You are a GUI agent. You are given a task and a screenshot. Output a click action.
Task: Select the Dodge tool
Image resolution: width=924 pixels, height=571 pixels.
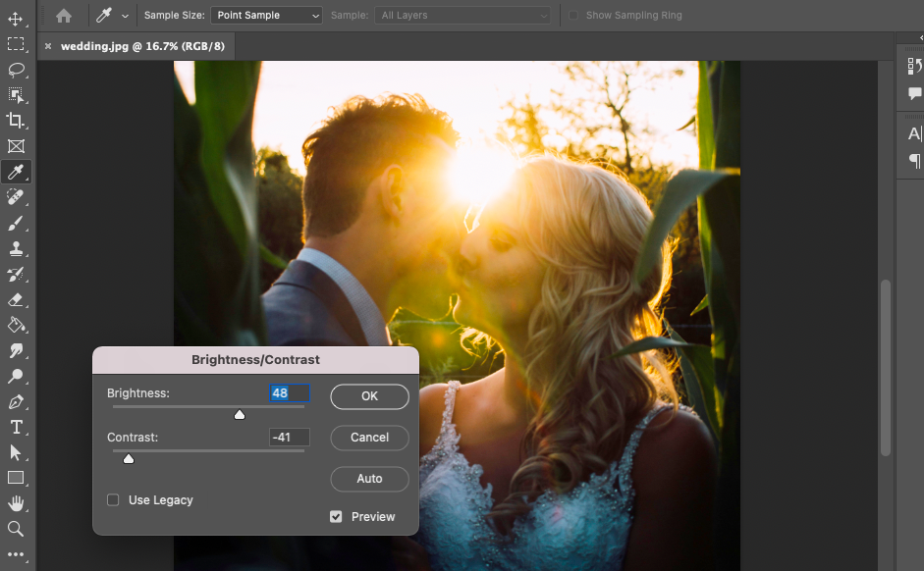click(16, 376)
